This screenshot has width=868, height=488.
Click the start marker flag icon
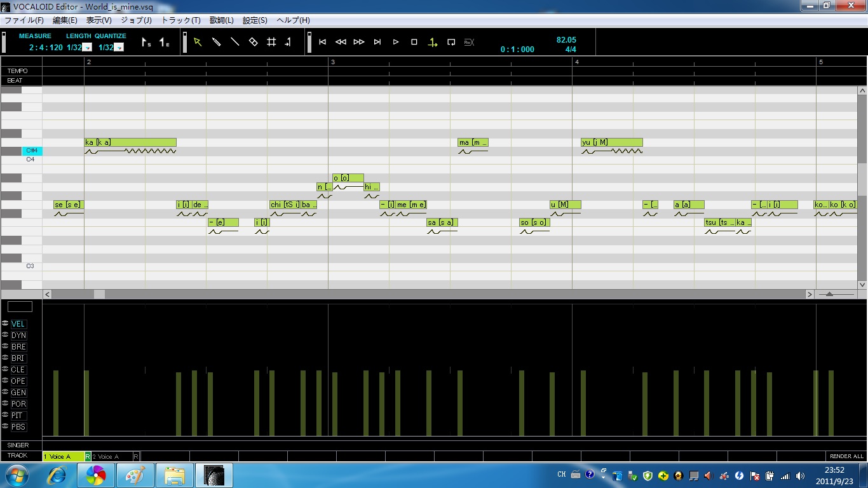click(x=146, y=43)
